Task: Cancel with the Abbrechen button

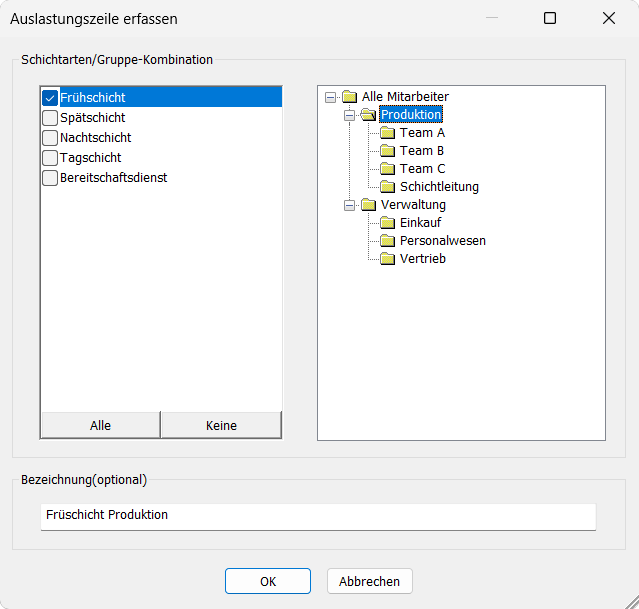Action: point(370,581)
